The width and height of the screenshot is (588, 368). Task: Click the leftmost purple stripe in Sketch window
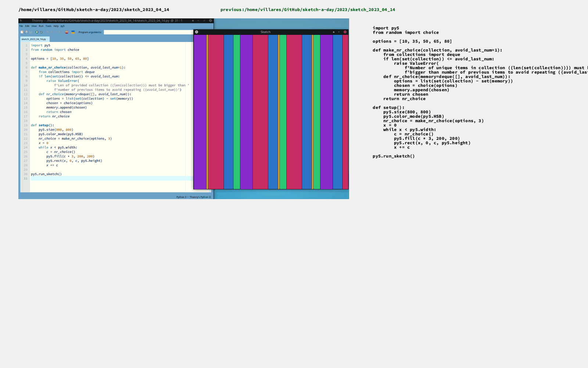[200, 112]
